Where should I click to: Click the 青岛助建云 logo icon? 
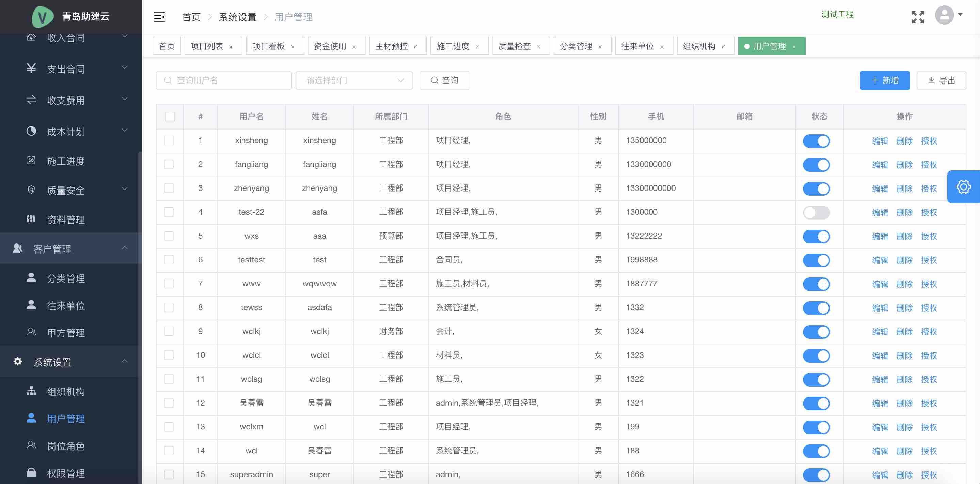click(42, 17)
